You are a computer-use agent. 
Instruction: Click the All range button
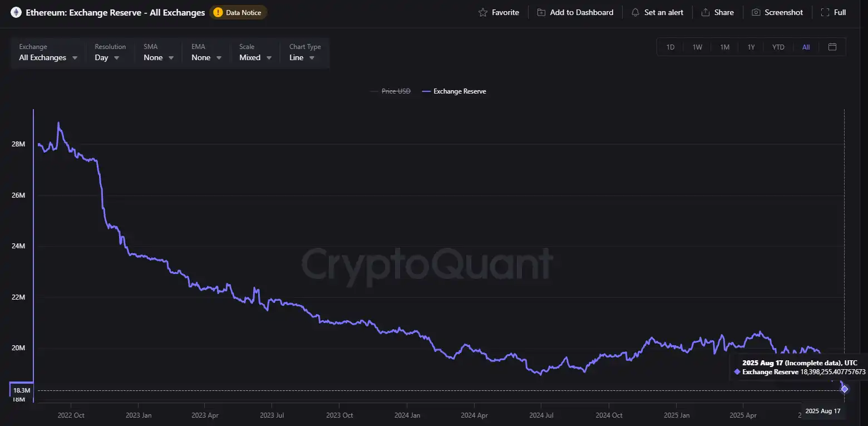[x=806, y=47]
